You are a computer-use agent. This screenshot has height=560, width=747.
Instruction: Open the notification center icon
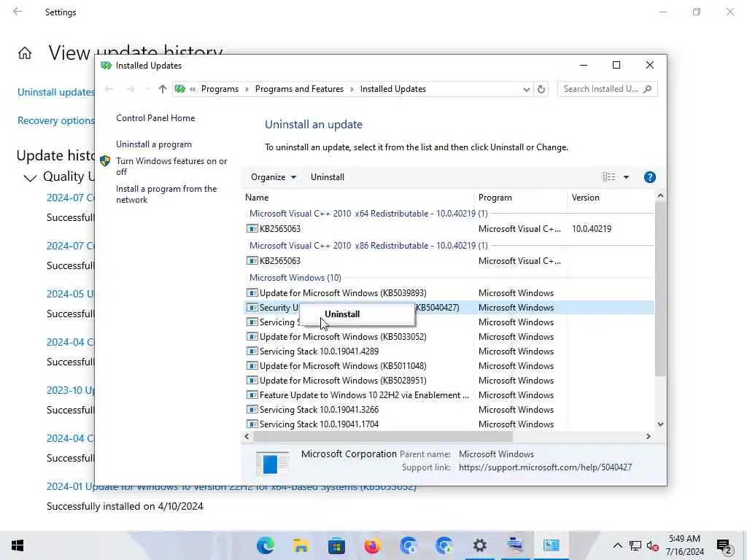click(x=724, y=545)
